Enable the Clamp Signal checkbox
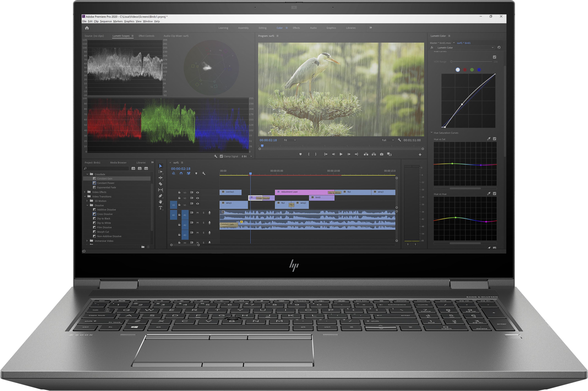This screenshot has height=391, width=588. 221,156
